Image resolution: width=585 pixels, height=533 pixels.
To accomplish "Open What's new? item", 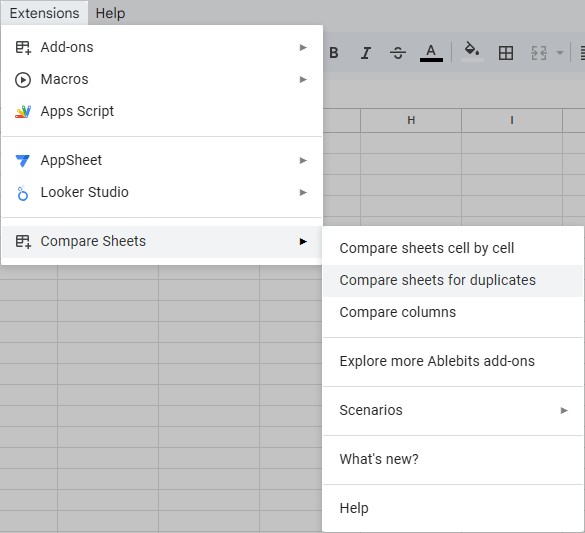I will 453,459.
